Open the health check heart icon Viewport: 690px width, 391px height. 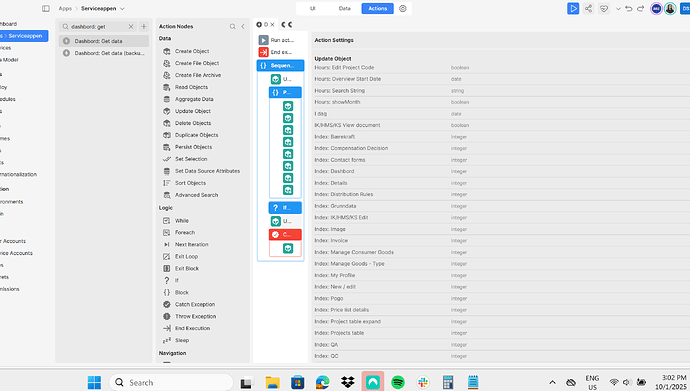[604, 8]
